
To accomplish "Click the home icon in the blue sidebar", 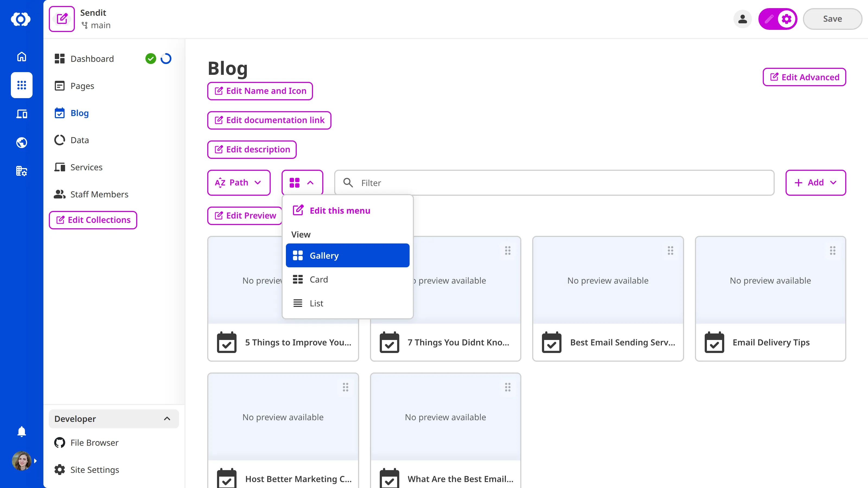I will click(21, 57).
